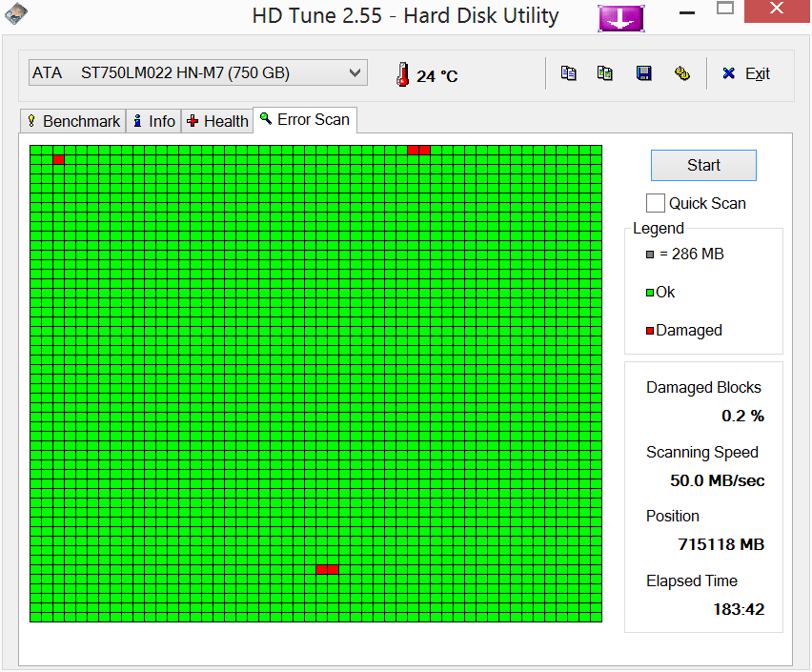The width and height of the screenshot is (812, 672).
Task: Minimize the HD Tune window
Action: tap(687, 12)
